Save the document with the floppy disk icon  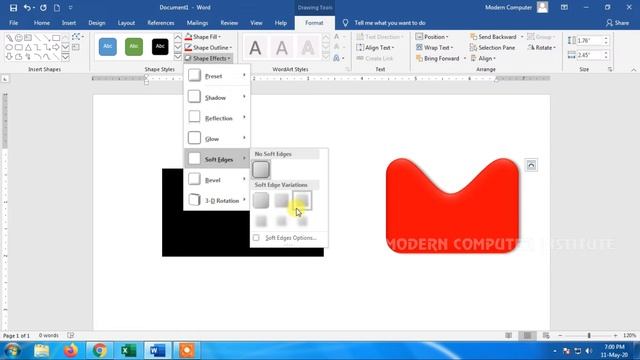coord(13,7)
